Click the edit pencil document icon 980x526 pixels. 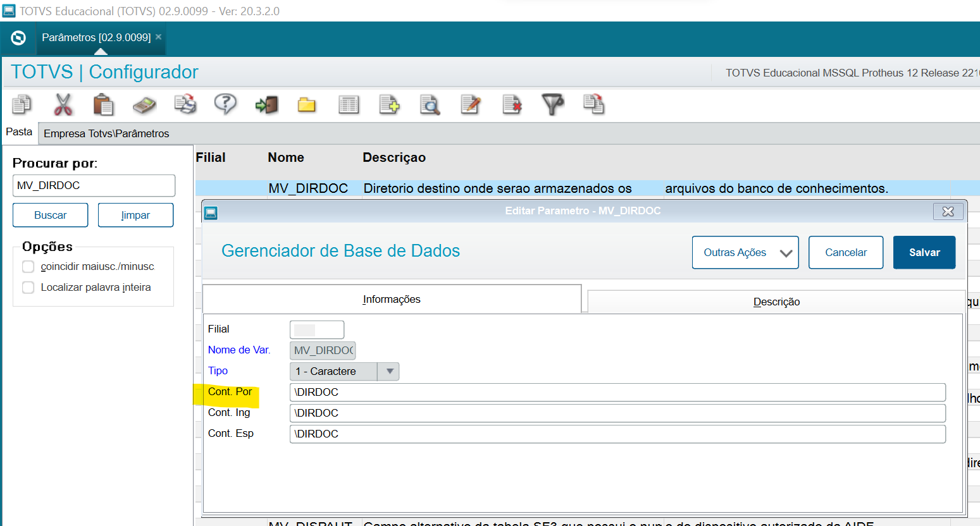(x=471, y=104)
